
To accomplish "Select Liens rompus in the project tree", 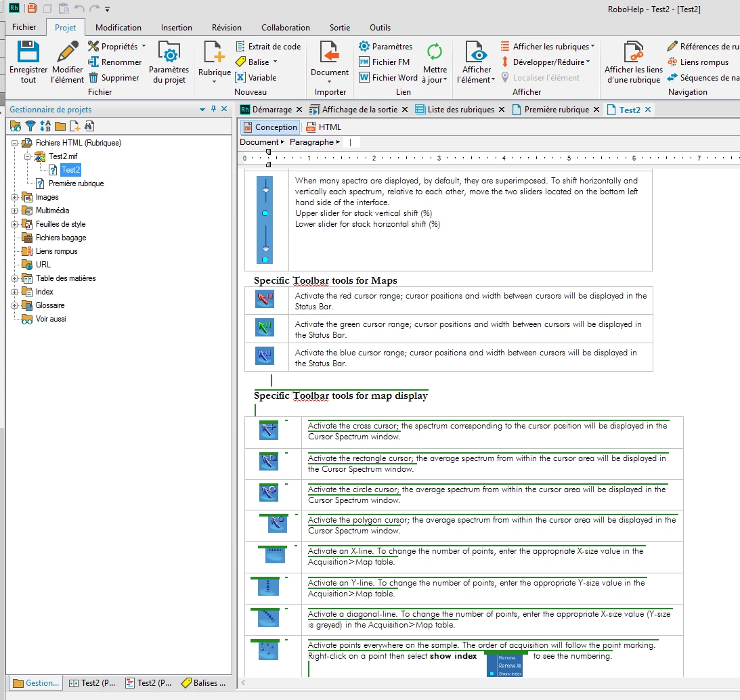I will [56, 252].
